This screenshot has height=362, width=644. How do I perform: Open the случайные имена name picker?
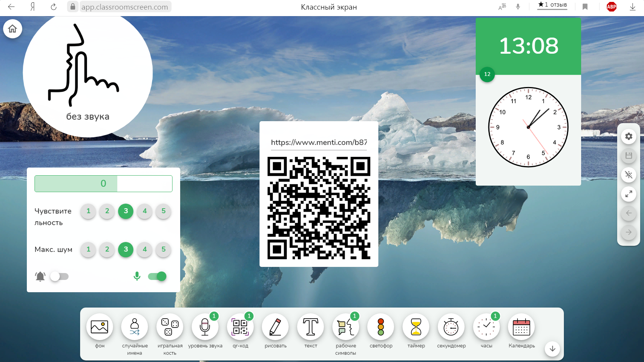pyautogui.click(x=135, y=327)
